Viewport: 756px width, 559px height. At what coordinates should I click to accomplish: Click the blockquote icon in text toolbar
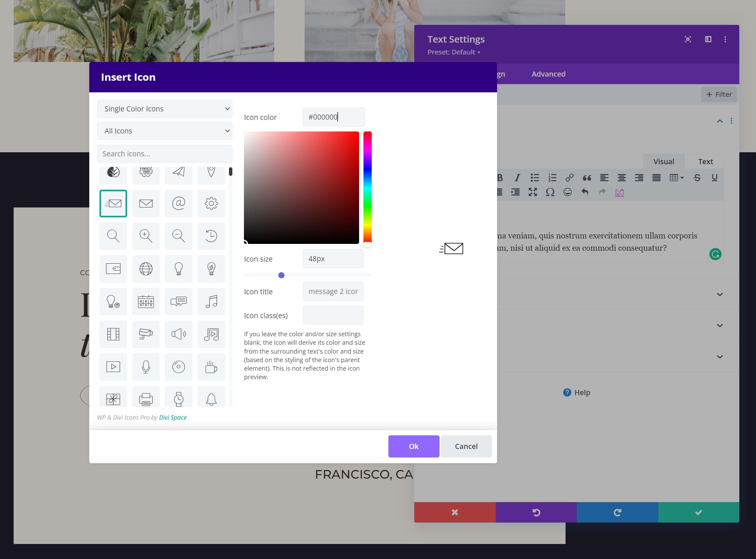point(586,177)
